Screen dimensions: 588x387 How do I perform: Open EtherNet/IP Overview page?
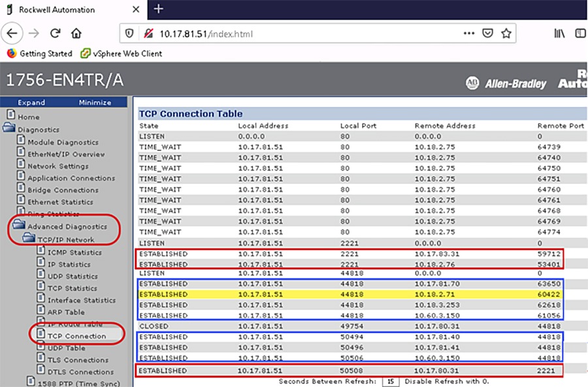click(66, 155)
